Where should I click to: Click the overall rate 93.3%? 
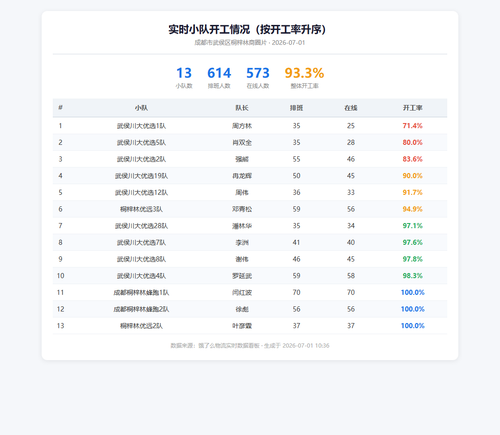[x=304, y=73]
